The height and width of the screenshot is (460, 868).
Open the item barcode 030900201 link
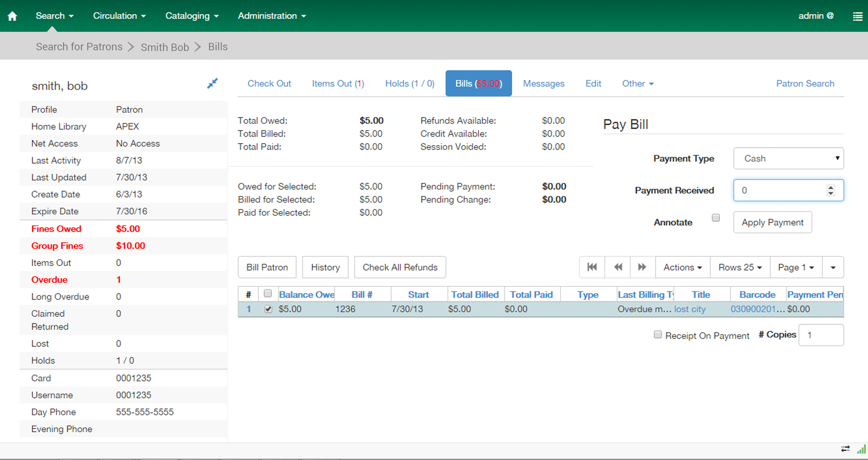[x=757, y=309]
